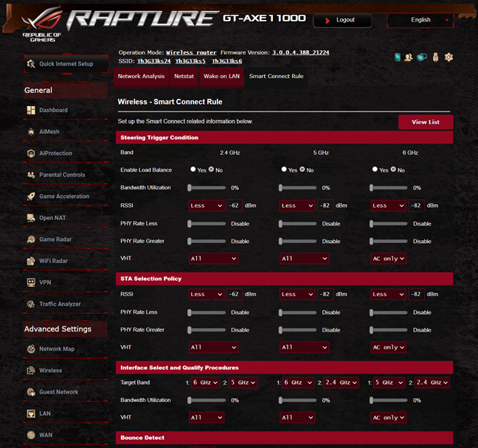Click the Network Map globe icon
The width and height of the screenshot is (478, 448).
click(x=31, y=349)
